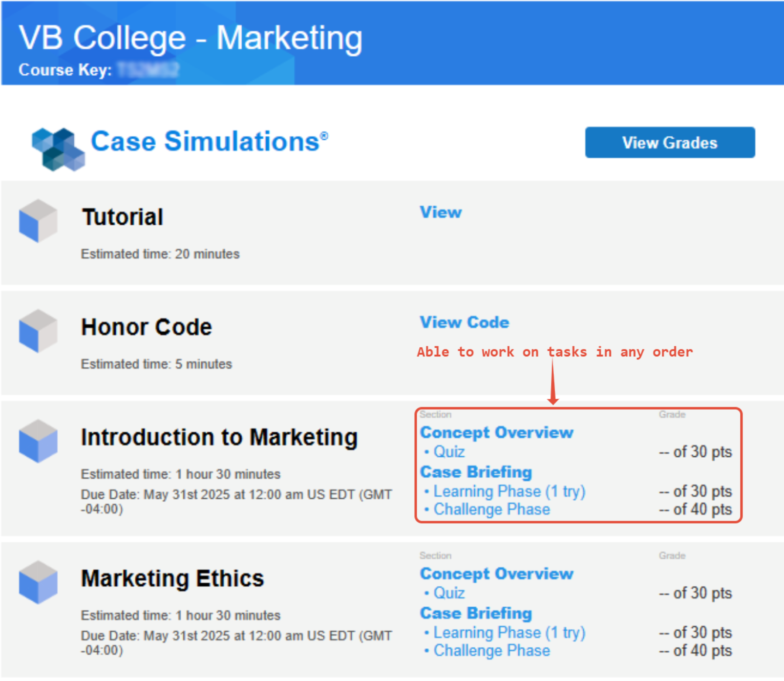Open the Honor Code with View Code
The width and height of the screenshot is (784, 681).
pos(464,322)
